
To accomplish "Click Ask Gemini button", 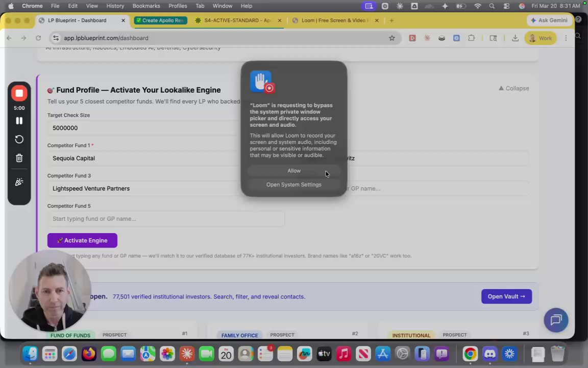I will pyautogui.click(x=549, y=20).
